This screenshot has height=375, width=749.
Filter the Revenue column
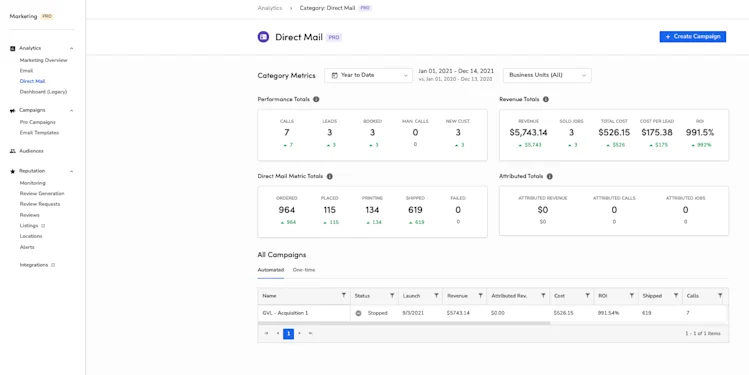481,296
